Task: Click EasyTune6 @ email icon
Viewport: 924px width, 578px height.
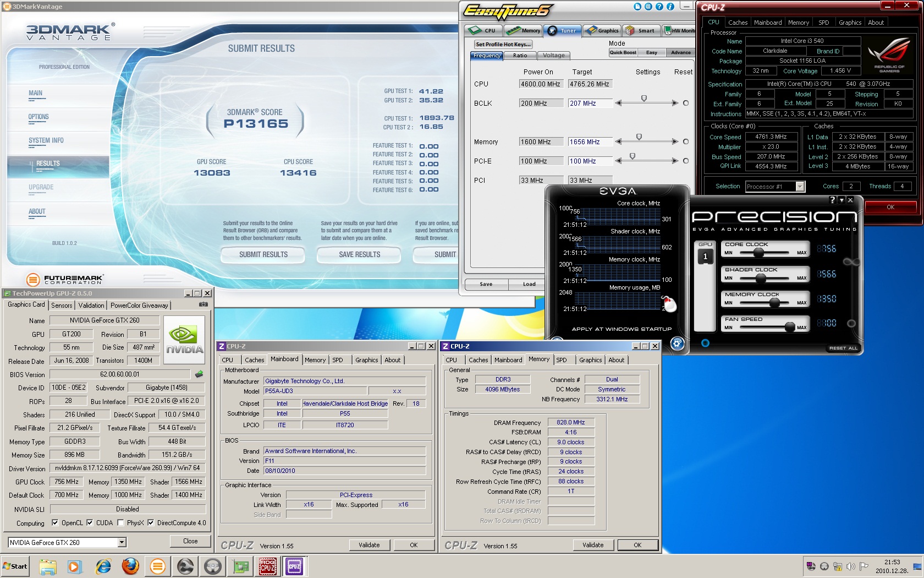Action: pos(648,7)
